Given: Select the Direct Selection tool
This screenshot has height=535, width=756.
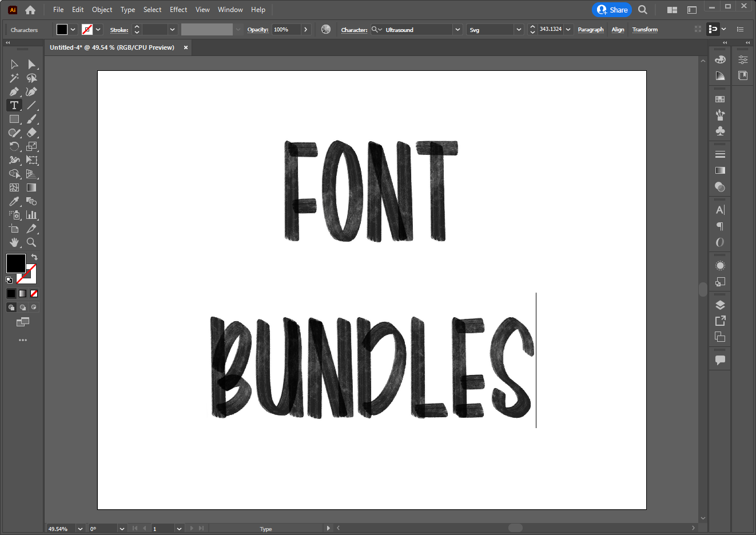Looking at the screenshot, I should [31, 64].
